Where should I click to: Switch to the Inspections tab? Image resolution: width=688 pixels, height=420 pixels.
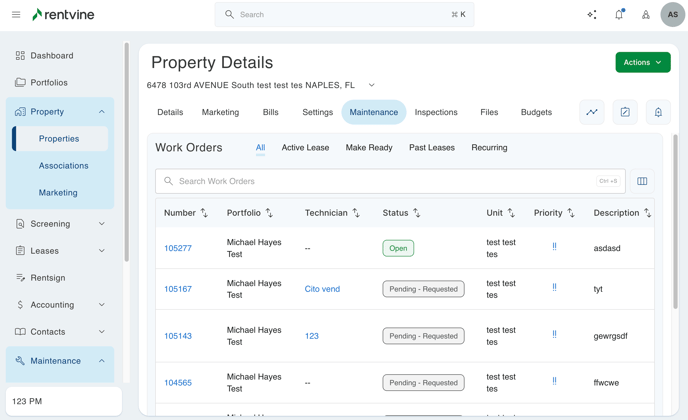(x=436, y=112)
